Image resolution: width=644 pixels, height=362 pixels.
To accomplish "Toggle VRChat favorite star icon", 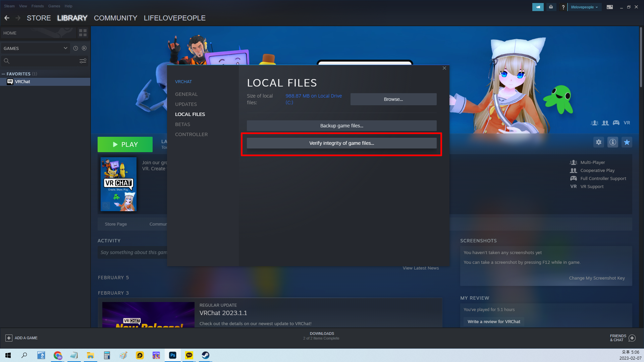I will pos(627,142).
